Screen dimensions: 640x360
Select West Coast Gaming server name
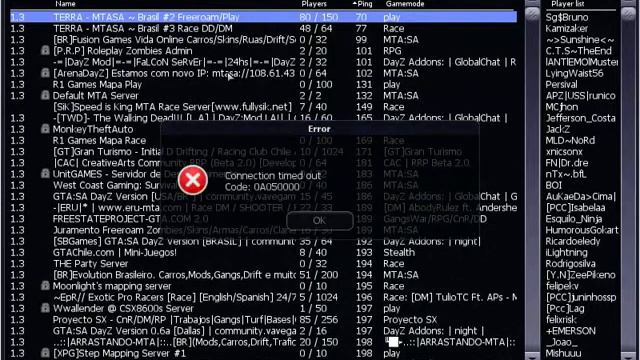pyautogui.click(x=174, y=185)
